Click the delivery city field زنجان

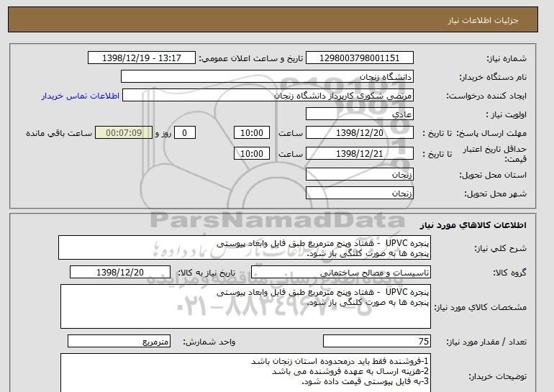click(359, 193)
